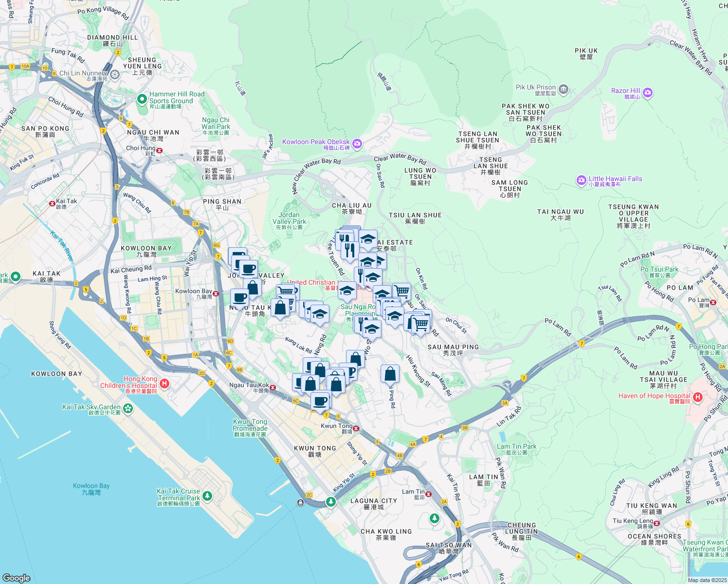728x584 pixels.
Task: Click the shopping cart icon near On Kin Street
Action: (402, 291)
